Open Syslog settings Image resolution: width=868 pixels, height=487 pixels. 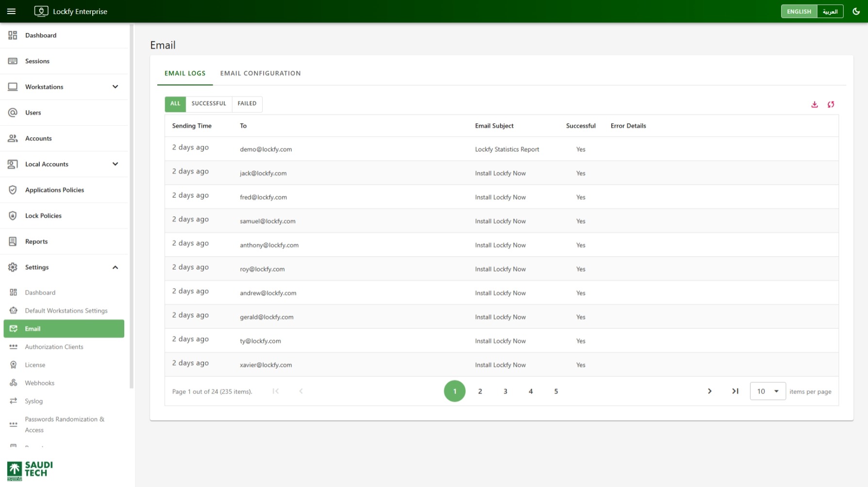click(x=64, y=401)
